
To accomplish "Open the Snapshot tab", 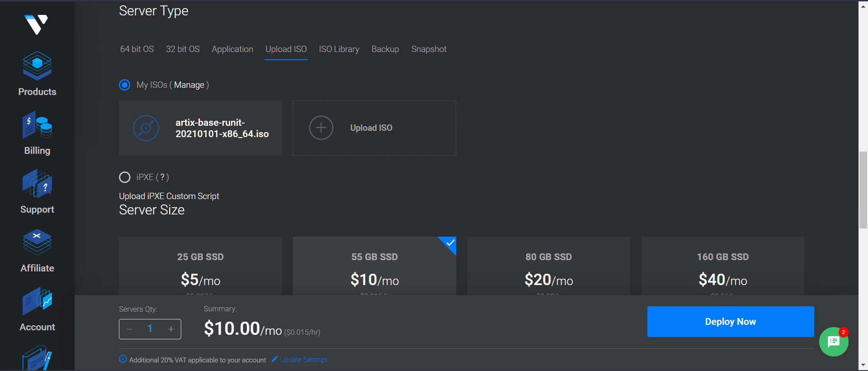I will [429, 49].
